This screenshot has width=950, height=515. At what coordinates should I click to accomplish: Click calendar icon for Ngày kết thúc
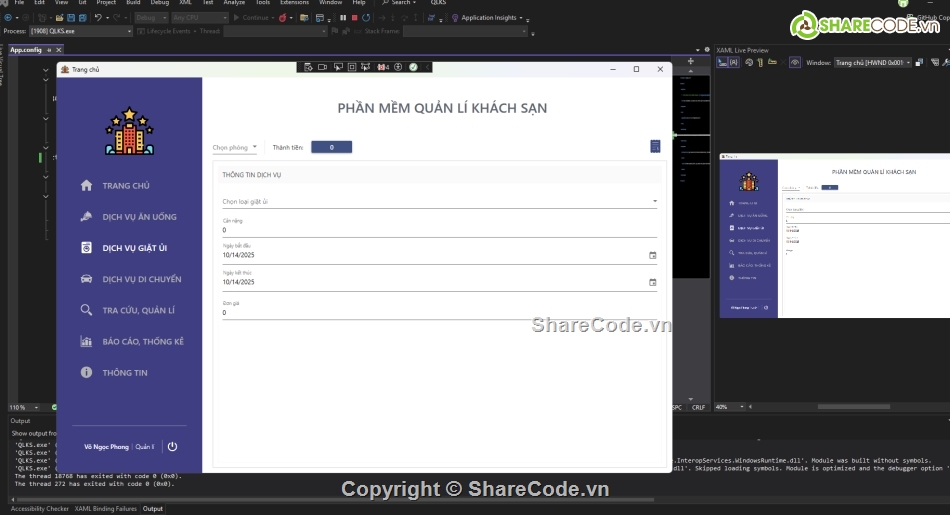click(x=653, y=283)
